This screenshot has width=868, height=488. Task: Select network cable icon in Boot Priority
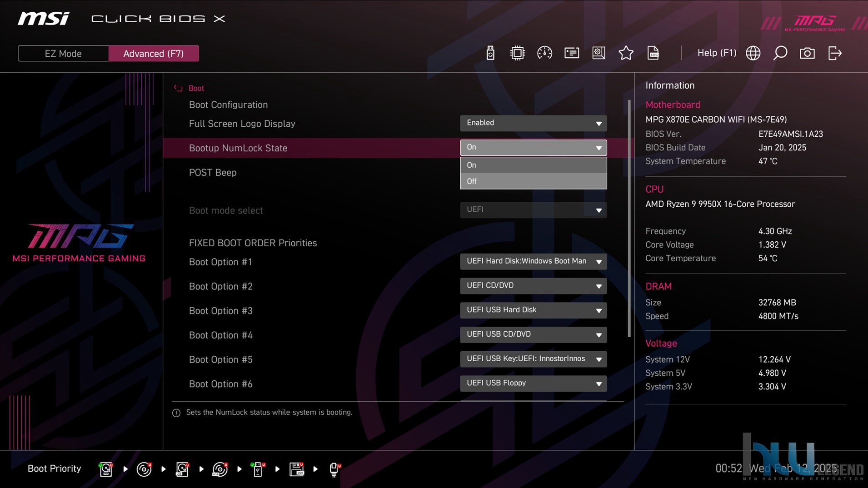click(334, 469)
